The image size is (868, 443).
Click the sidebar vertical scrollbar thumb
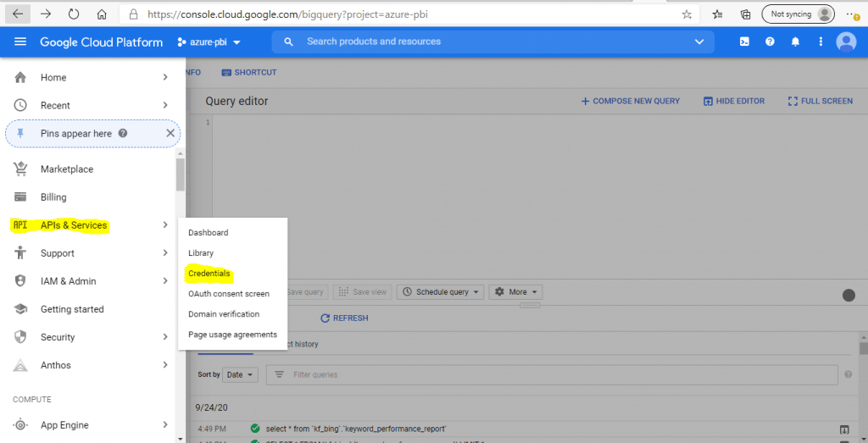[x=180, y=174]
